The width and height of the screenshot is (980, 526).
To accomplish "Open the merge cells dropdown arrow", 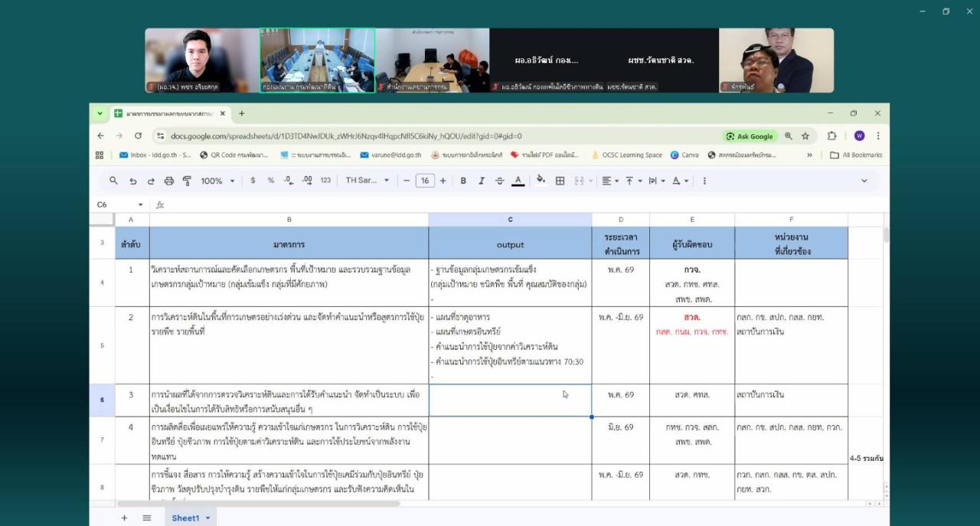I will point(591,181).
